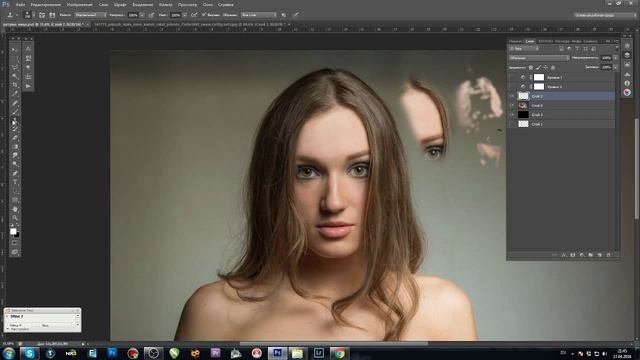Open Skype from the taskbar
This screenshot has height=360, width=640.
(x=29, y=353)
